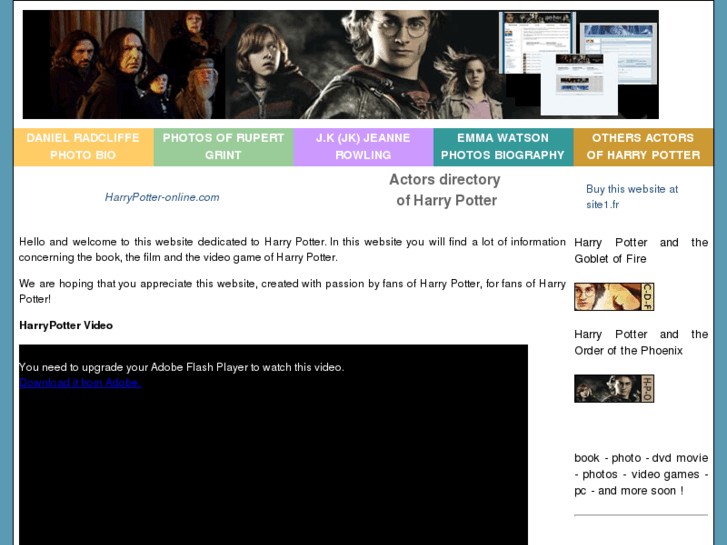Click Download it from Adobe link
Screen dimensions: 727x545
(80, 383)
